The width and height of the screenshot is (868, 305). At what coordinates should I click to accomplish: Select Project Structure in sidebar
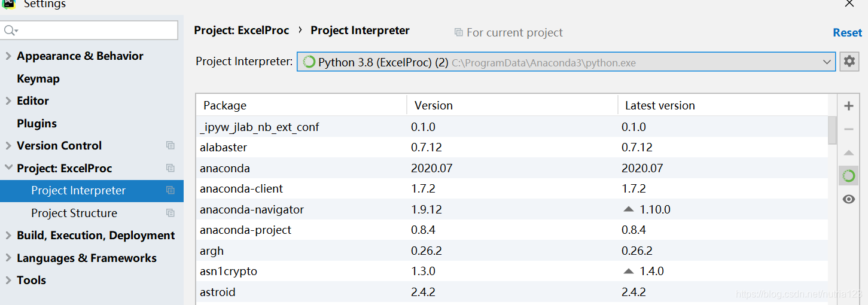click(x=74, y=213)
